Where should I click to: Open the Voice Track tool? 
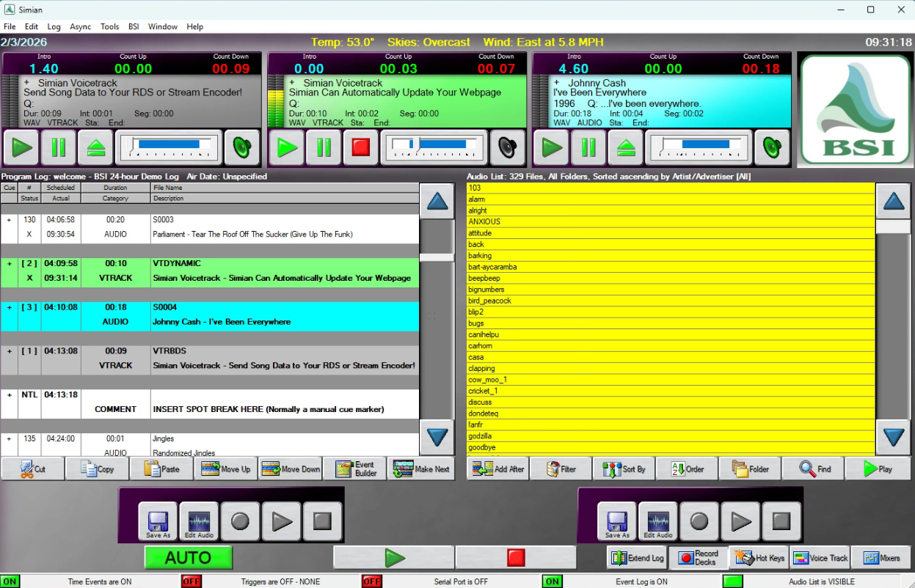[820, 557]
